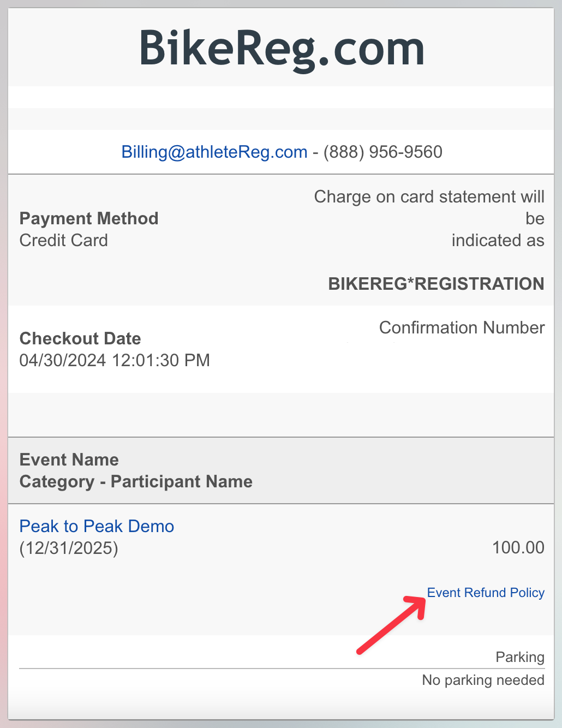Click the event date (12/31/2025)
Viewport: 562px width, 728px height.
(x=69, y=548)
